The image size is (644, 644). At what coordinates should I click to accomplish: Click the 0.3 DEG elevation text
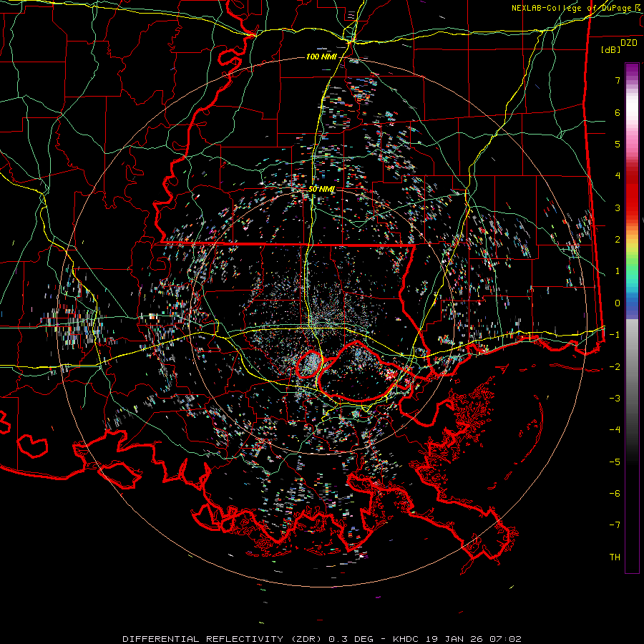point(351,639)
